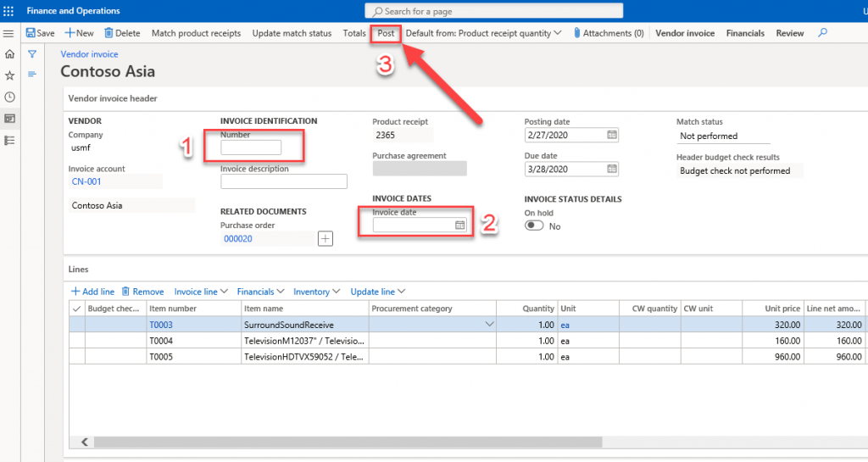Open Totals in action pane
Viewport: 868px width, 462px height.
(x=354, y=33)
